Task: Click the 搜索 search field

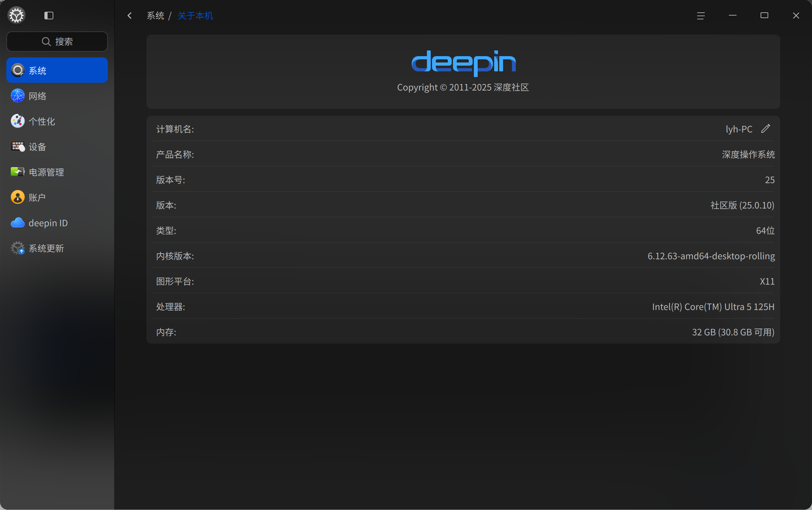Action: click(x=57, y=42)
